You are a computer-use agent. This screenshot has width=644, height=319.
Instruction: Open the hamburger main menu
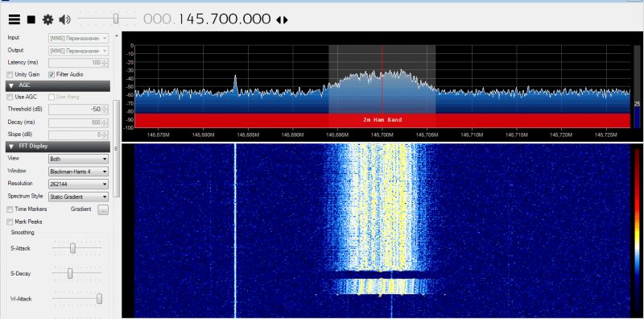(x=14, y=19)
